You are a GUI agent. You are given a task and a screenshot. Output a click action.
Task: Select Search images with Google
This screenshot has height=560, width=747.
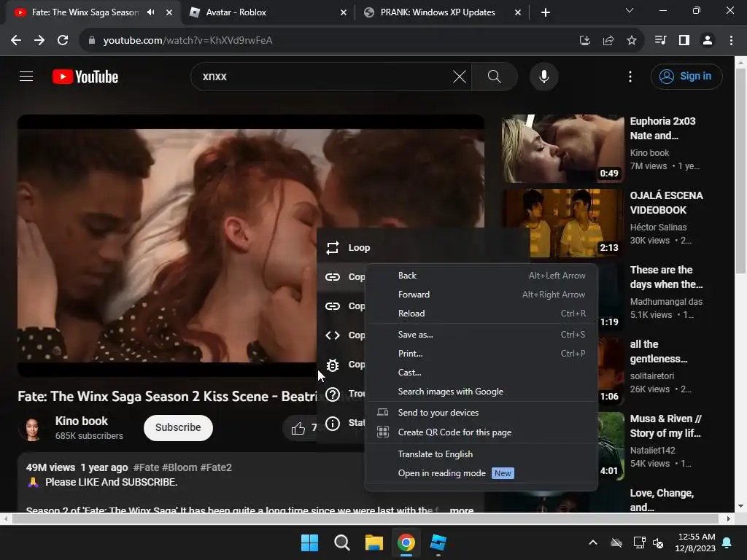[x=481, y=392]
